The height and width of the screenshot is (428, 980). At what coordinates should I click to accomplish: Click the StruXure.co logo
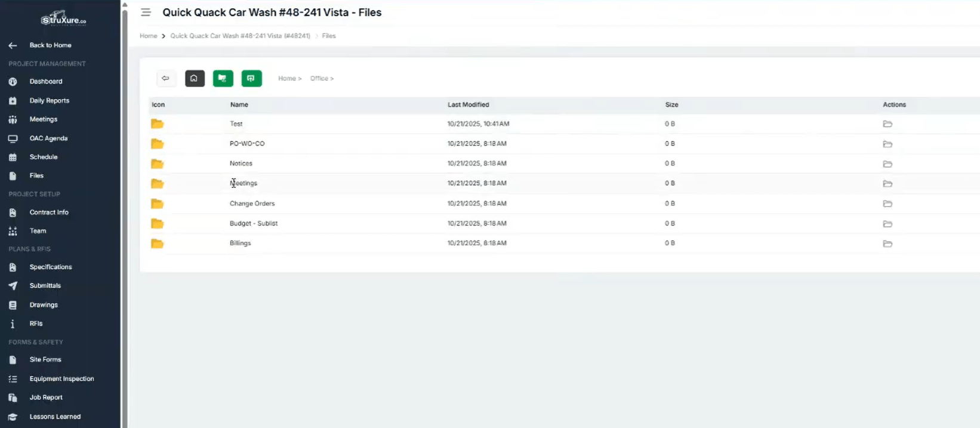click(63, 19)
